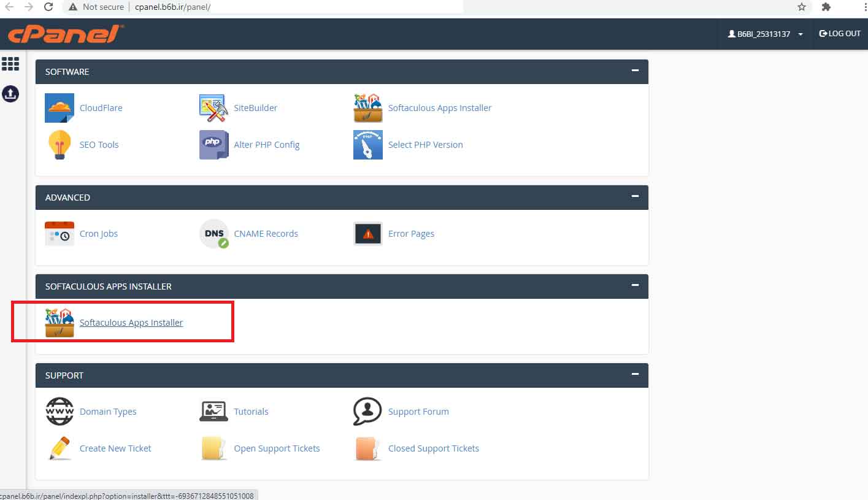Open the Error Pages link
Image resolution: width=868 pixels, height=500 pixels.
(x=412, y=234)
